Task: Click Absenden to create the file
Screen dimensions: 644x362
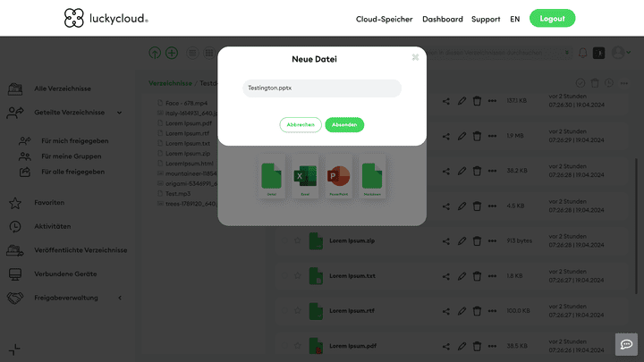Action: point(344,125)
